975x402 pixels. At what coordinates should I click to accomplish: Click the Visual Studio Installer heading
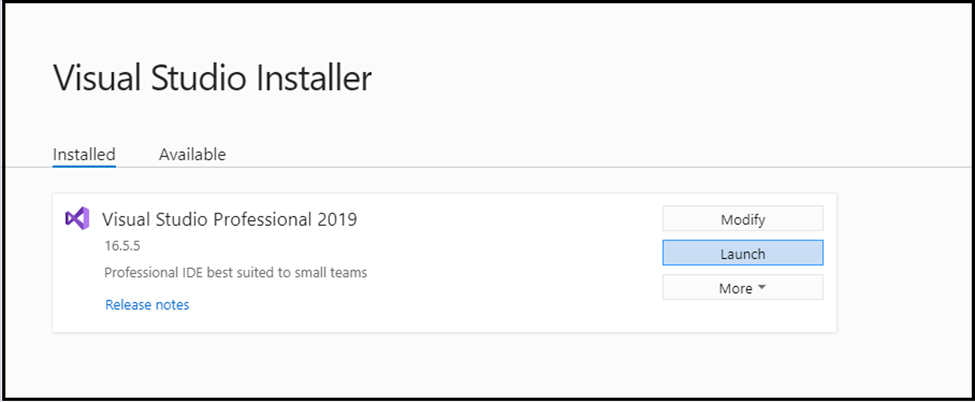coord(213,79)
